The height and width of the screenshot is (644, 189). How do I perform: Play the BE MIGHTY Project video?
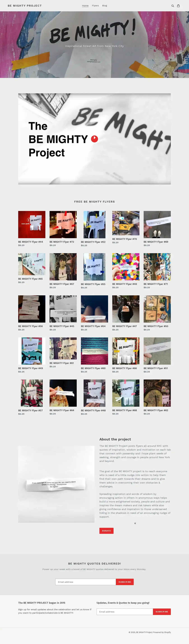94,139
